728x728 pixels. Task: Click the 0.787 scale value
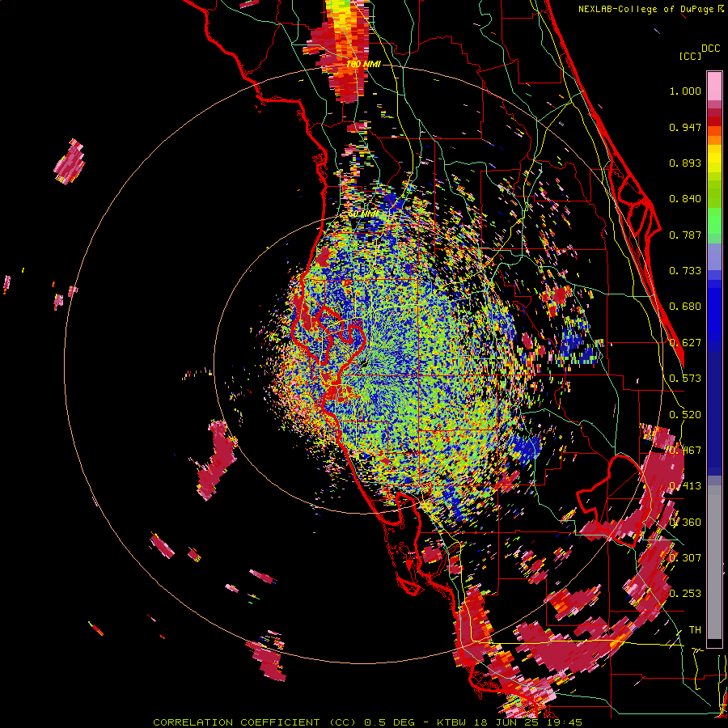coord(685,235)
